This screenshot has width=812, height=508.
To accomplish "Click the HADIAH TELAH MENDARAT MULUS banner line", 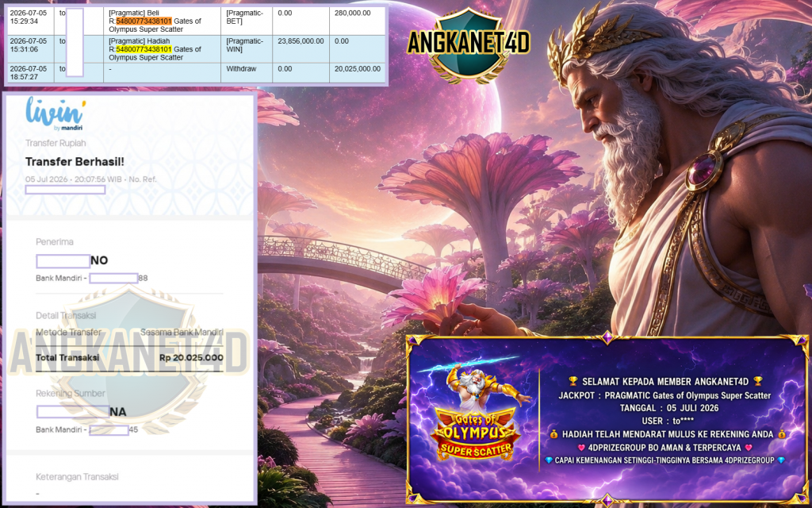I will [x=668, y=434].
